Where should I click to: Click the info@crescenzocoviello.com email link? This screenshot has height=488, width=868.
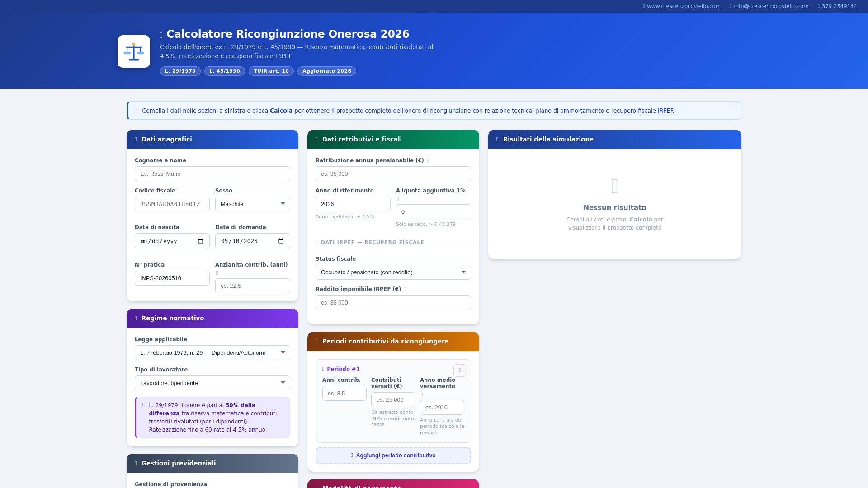coord(769,6)
